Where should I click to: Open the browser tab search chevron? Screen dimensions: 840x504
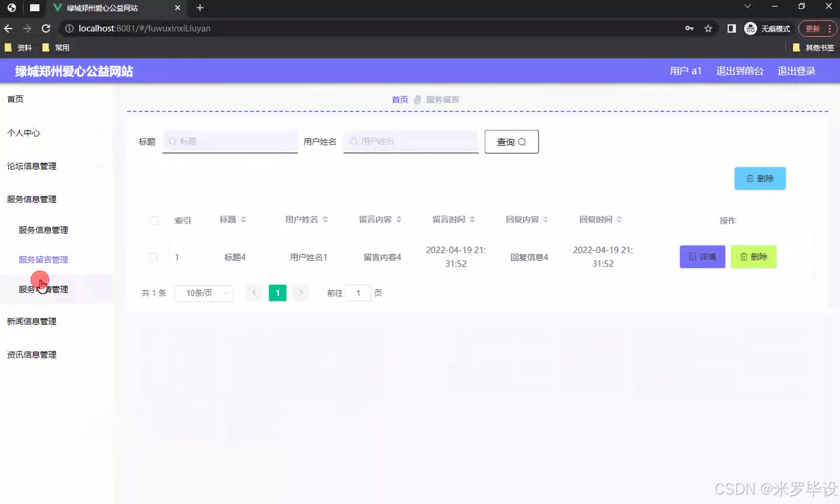(x=747, y=6)
